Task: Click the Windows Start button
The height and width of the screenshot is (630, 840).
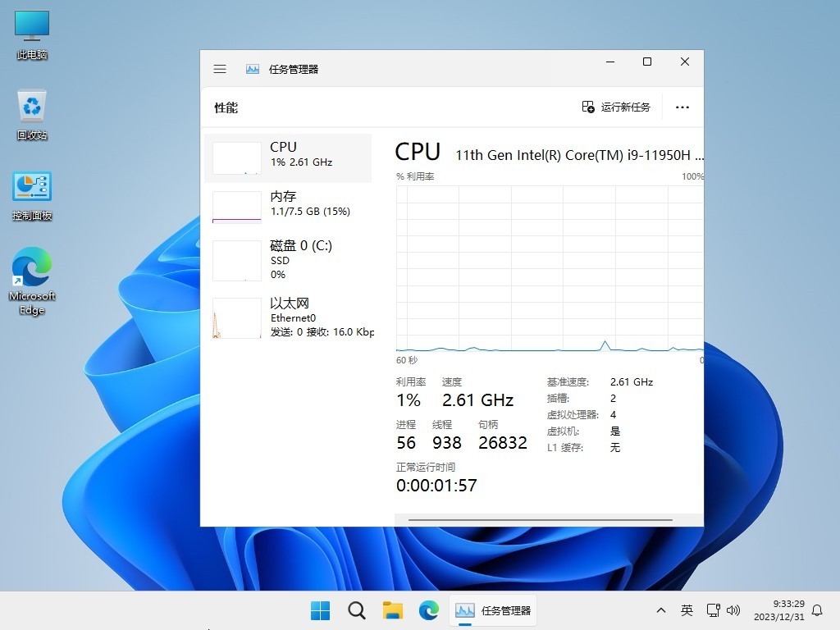Action: (320, 610)
